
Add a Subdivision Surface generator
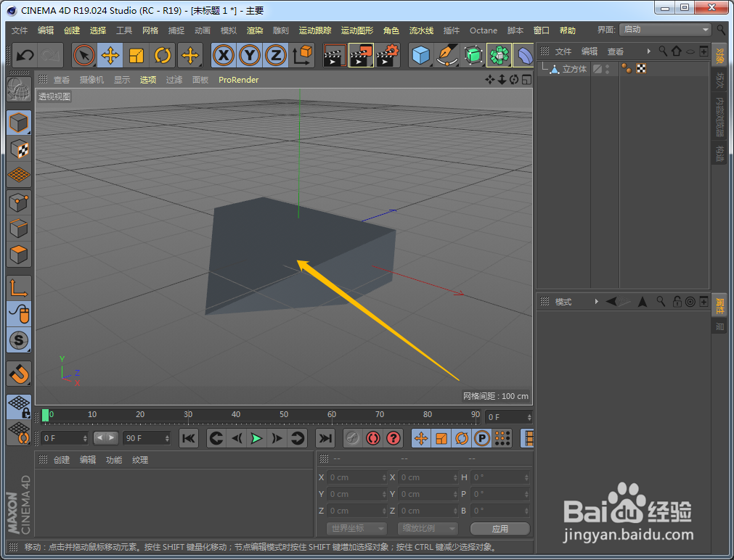pos(473,56)
